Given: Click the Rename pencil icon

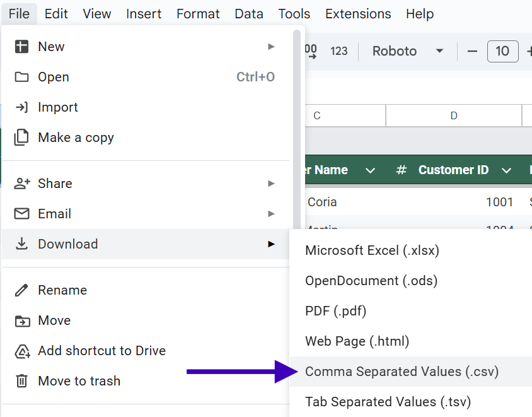Looking at the screenshot, I should point(21,290).
